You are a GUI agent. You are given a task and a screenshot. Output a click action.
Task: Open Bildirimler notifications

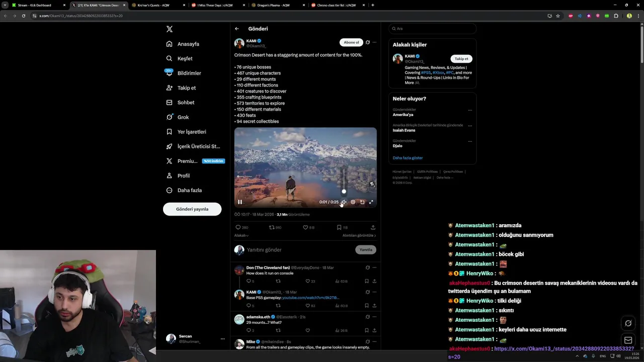[x=184, y=73]
